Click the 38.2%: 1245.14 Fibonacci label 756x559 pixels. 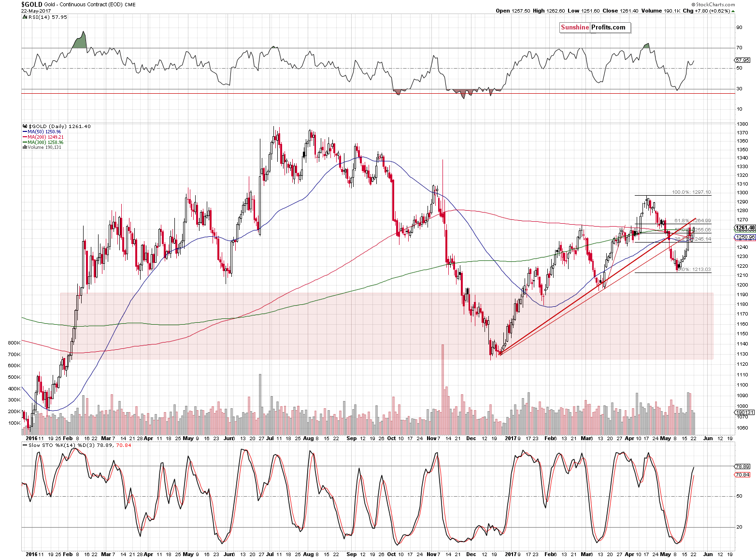pyautogui.click(x=693, y=239)
